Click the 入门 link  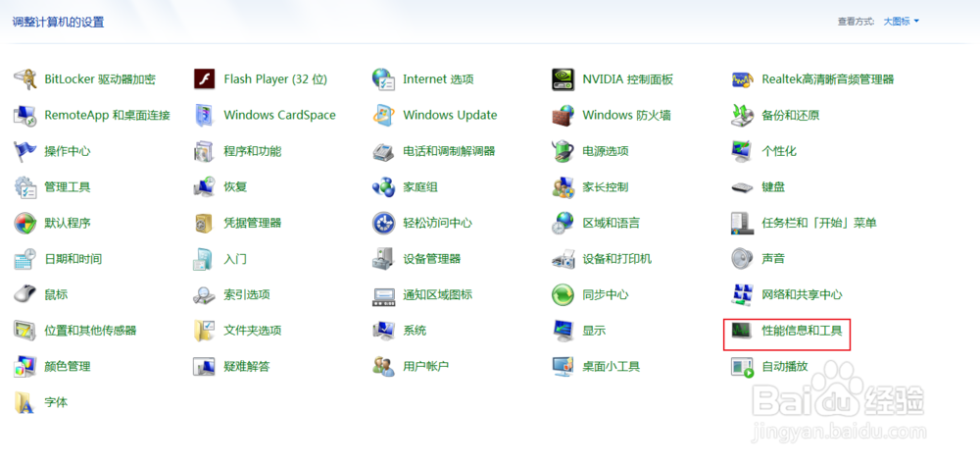click(235, 258)
